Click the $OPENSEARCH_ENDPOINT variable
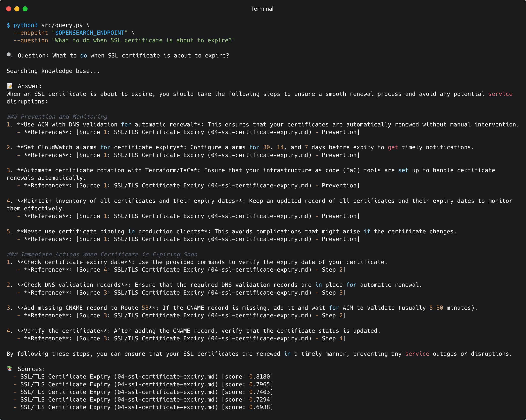Image resolution: width=526 pixels, height=420 pixels. 90,33
